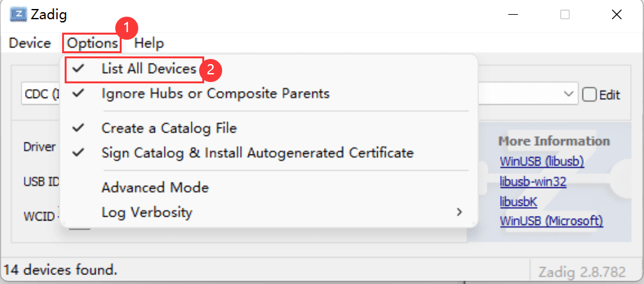Toggle Create a Catalog File option
The height and width of the screenshot is (284, 644).
pyautogui.click(x=169, y=128)
